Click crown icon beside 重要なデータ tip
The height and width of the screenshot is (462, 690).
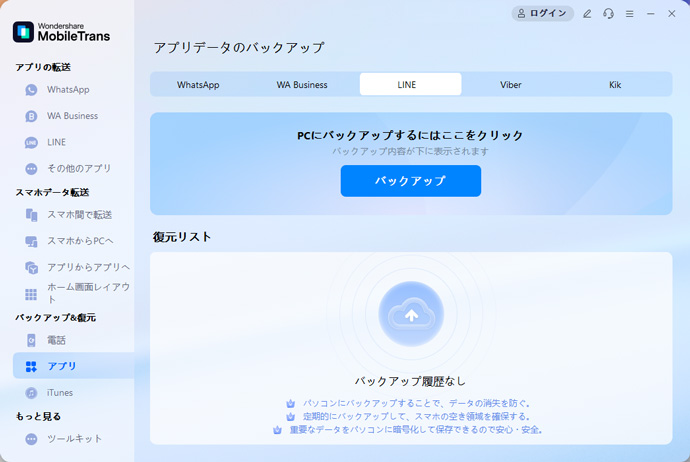(277, 430)
